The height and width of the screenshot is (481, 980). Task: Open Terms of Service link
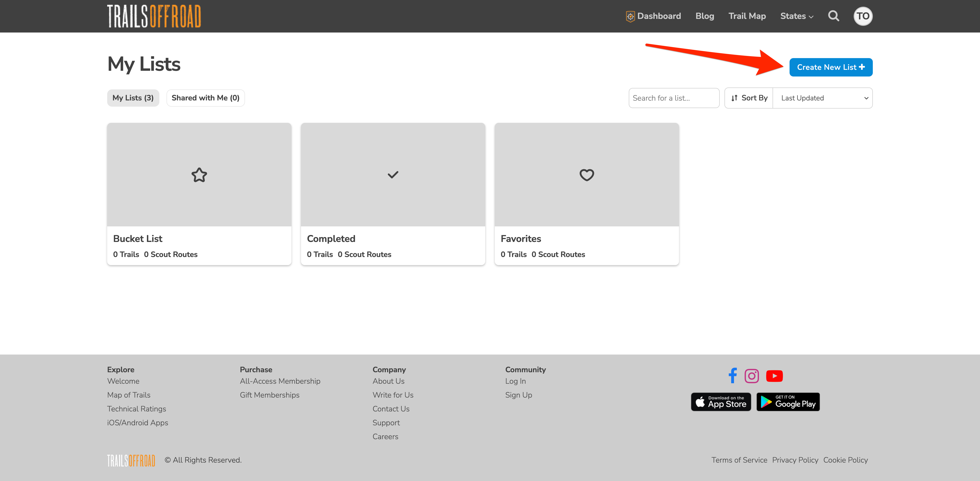(x=739, y=460)
